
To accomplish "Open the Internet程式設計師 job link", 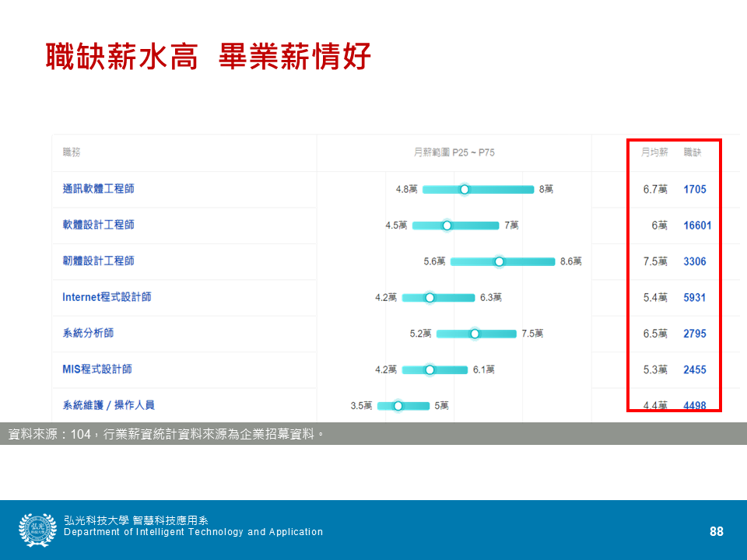I will 107,297.
